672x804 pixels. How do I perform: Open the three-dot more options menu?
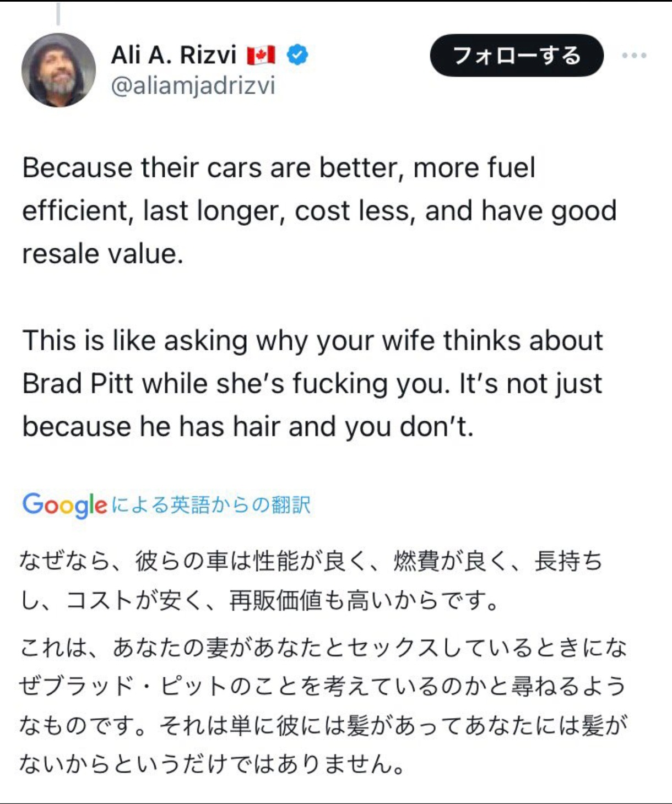[634, 55]
